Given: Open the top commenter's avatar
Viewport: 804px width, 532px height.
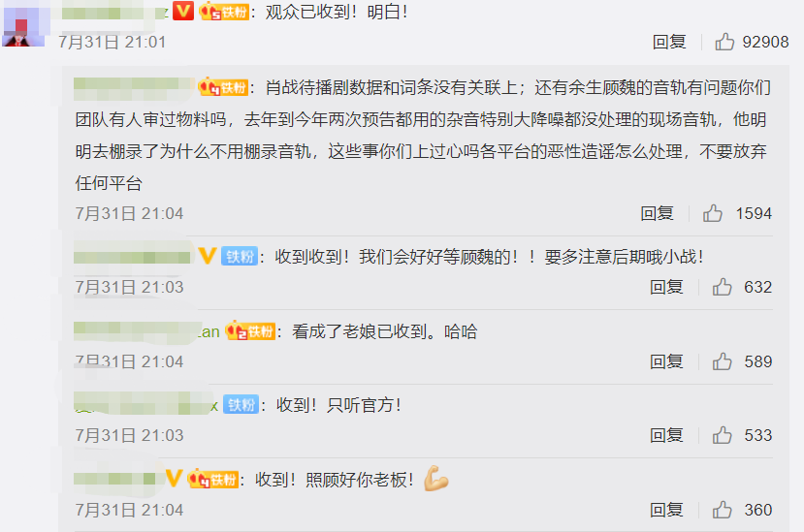Looking at the screenshot, I should point(24,23).
